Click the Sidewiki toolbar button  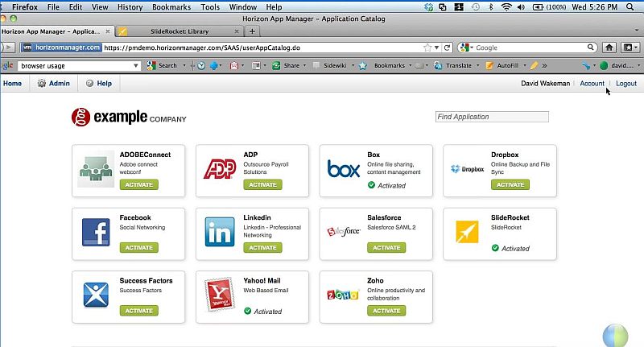pos(330,66)
